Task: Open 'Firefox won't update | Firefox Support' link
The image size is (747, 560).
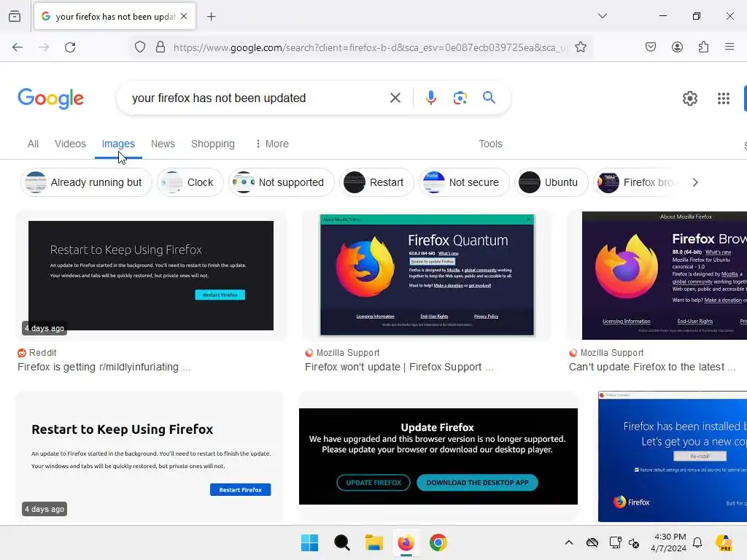Action: (x=399, y=367)
